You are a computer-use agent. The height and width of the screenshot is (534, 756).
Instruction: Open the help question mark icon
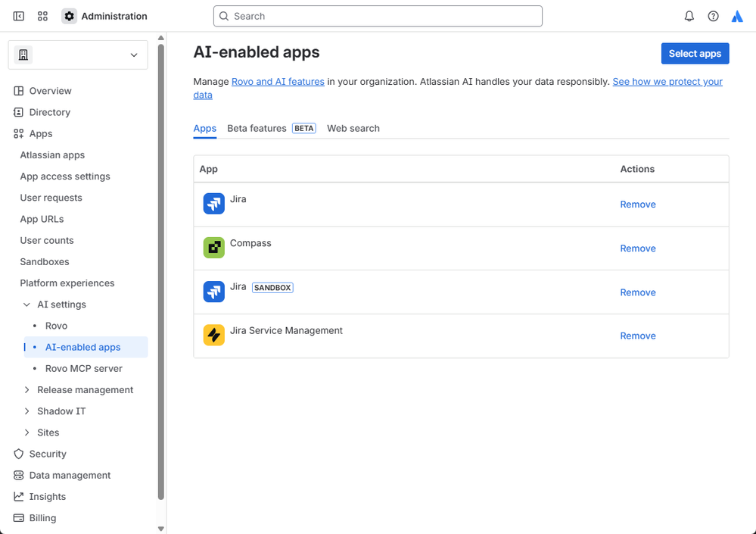point(713,16)
